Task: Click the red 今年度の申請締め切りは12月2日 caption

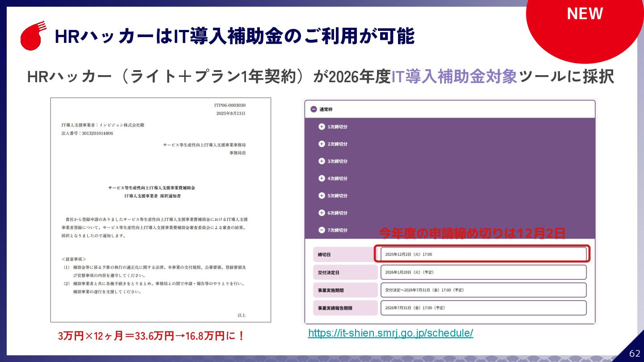Action: click(x=472, y=233)
